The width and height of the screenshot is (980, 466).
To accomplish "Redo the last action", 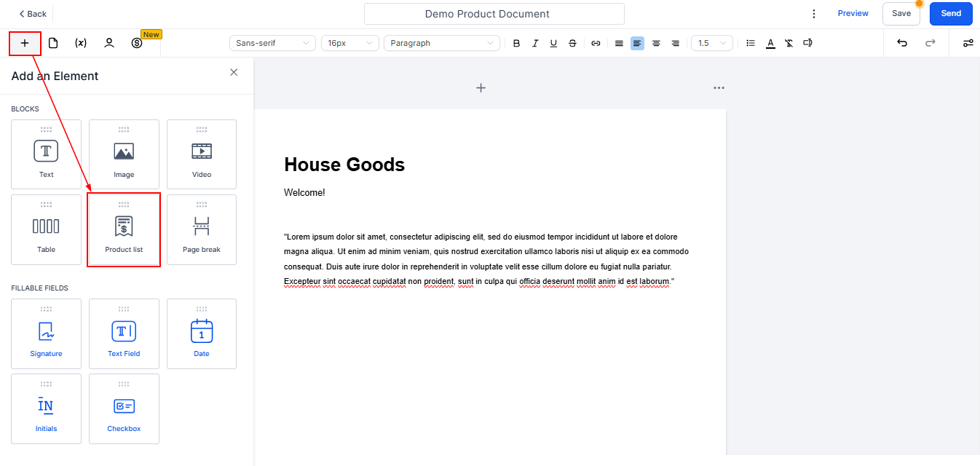I will pyautogui.click(x=930, y=43).
